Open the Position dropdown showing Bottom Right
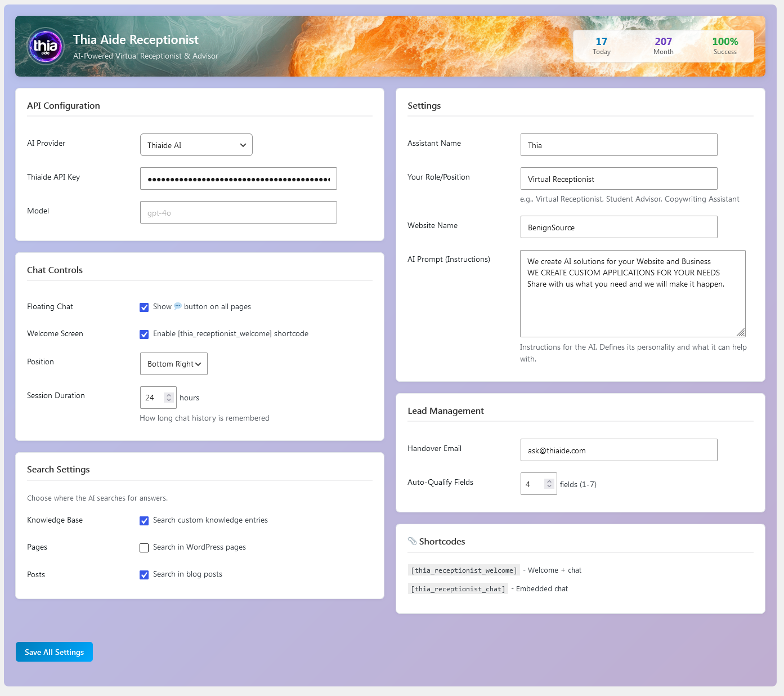This screenshot has width=784, height=696. (x=174, y=364)
